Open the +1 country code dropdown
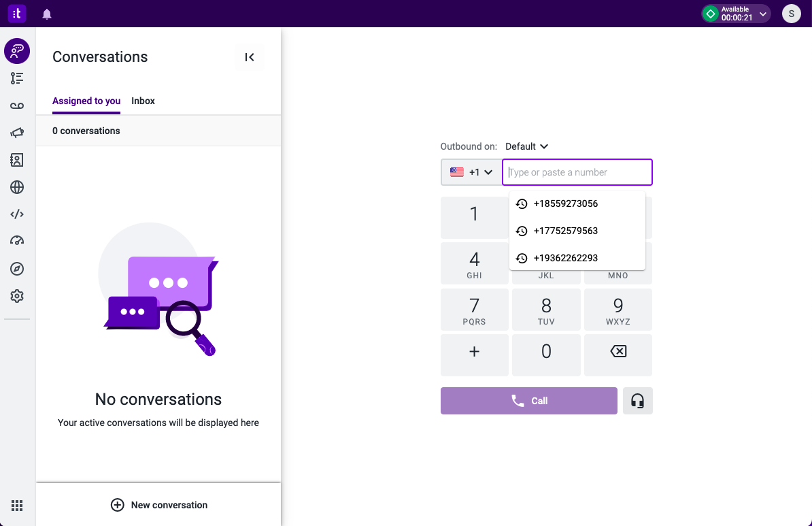The image size is (812, 526). coord(471,172)
